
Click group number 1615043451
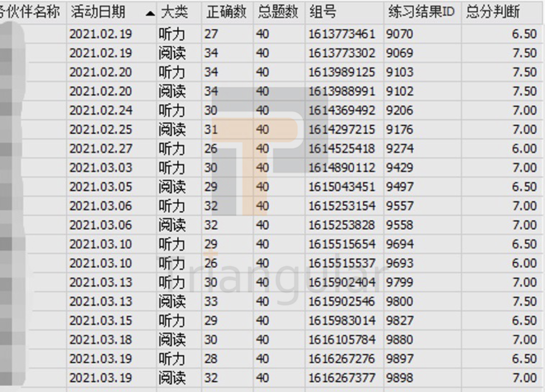pyautogui.click(x=342, y=187)
